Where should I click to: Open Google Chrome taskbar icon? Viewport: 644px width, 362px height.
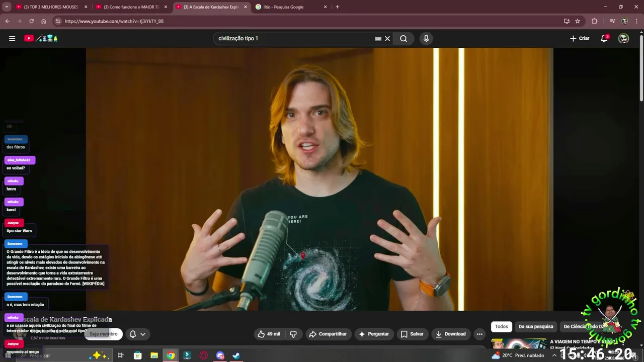[171, 355]
